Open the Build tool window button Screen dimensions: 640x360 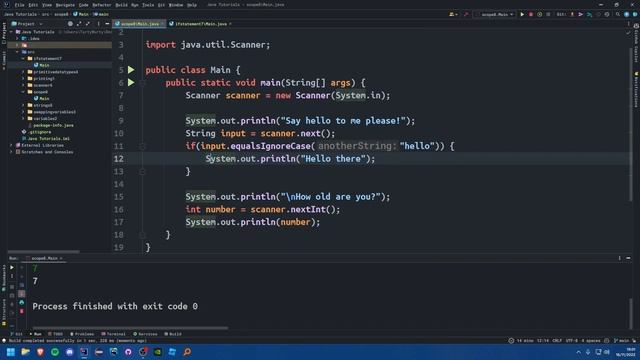tap(173, 334)
